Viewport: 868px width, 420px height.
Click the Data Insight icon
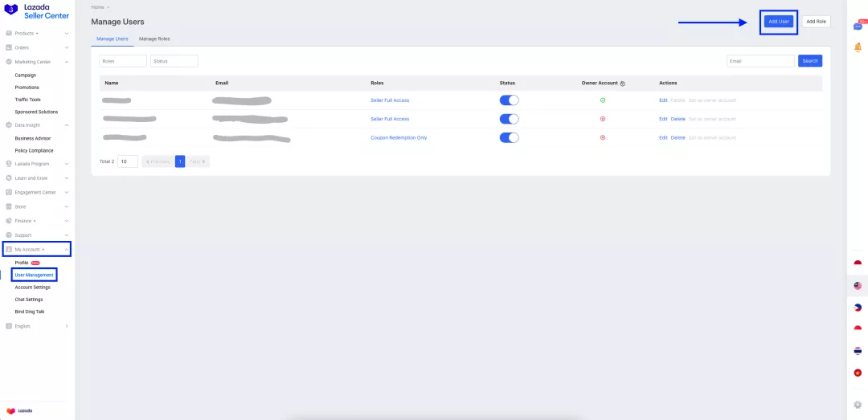[x=9, y=125]
